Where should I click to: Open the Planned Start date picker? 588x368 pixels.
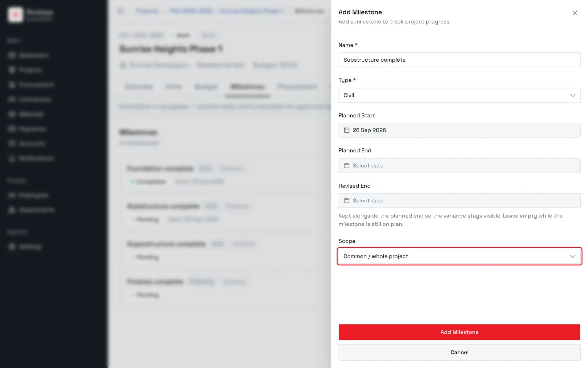coord(459,130)
